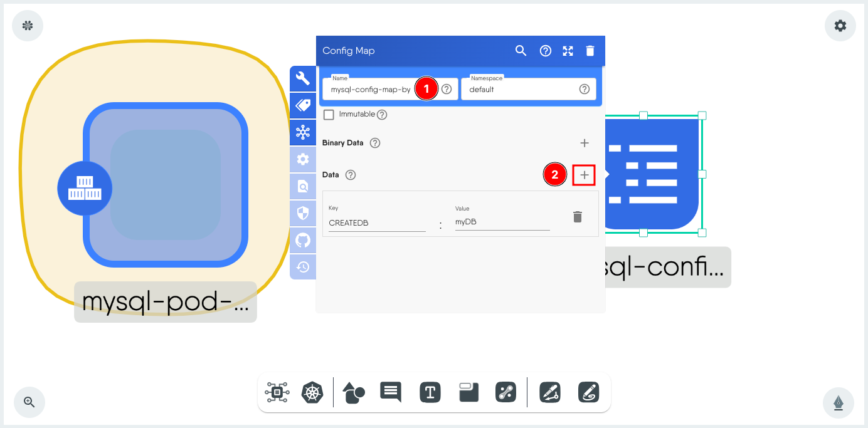This screenshot has width=868, height=428.
Task: Open the comment annotation tool
Action: click(x=390, y=392)
